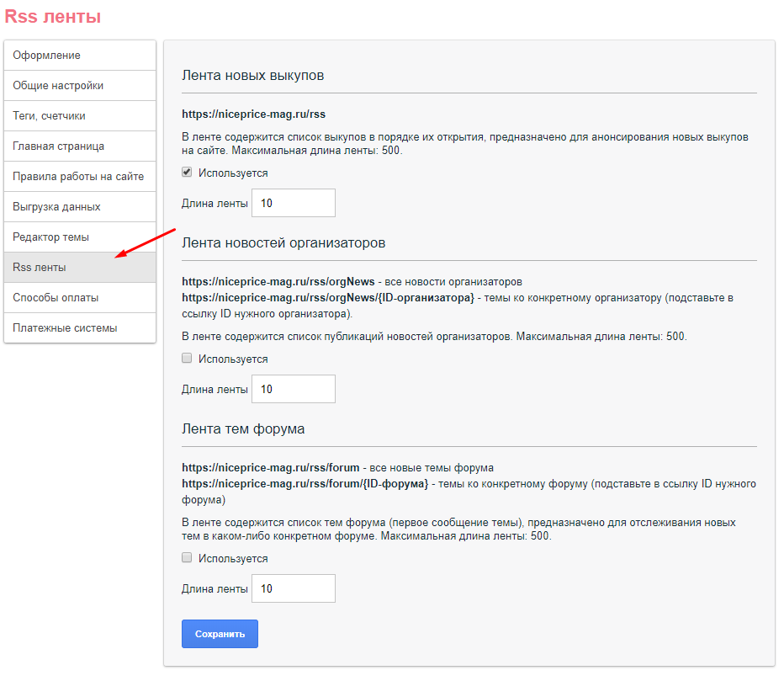This screenshot has height=681, width=784.
Task: Uncheck Используется for new purchases feed
Action: coord(187,173)
